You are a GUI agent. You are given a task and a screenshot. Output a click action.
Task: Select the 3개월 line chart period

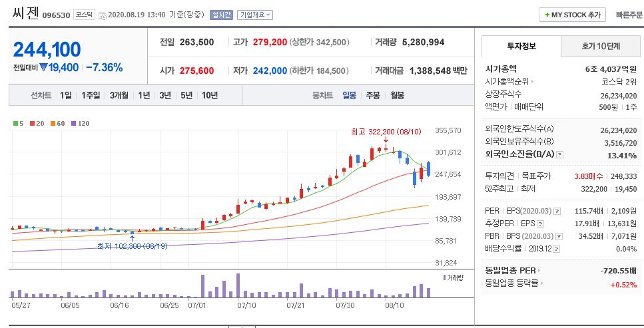coord(119,95)
